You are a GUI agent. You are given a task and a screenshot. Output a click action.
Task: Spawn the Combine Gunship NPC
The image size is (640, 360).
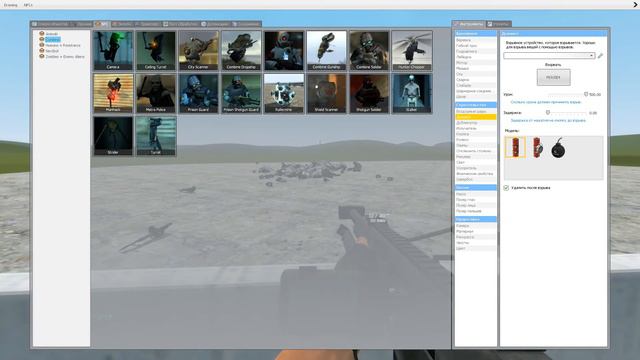(326, 51)
